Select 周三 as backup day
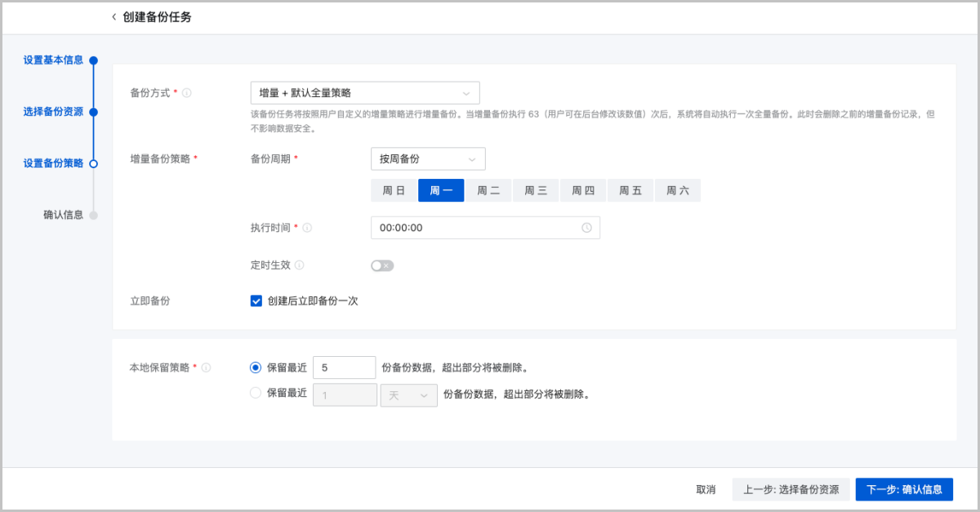This screenshot has height=512, width=980. click(x=536, y=190)
